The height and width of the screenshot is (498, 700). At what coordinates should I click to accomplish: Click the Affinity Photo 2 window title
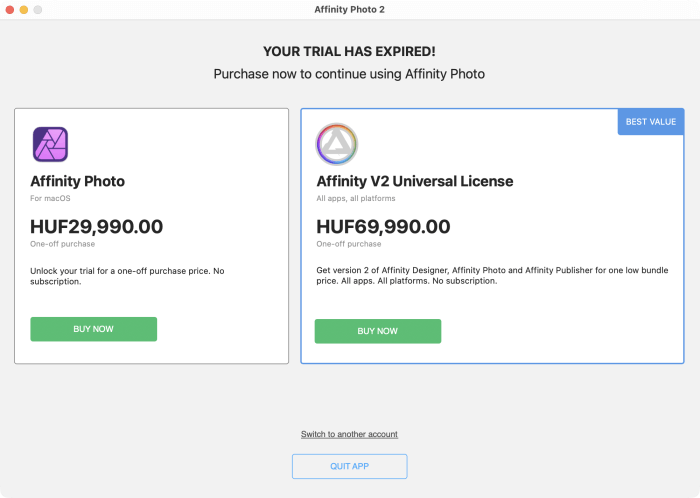coord(349,9)
